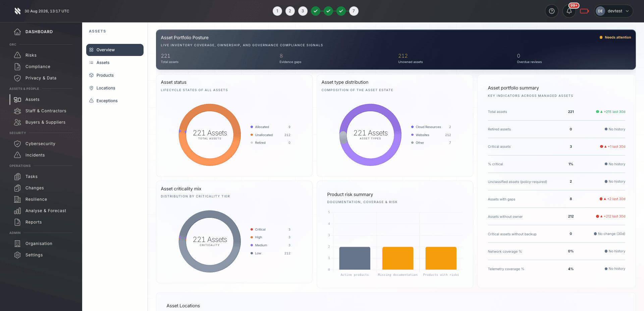Click the Telemetry coverage % row
The width and height of the screenshot is (644, 311).
(556, 269)
